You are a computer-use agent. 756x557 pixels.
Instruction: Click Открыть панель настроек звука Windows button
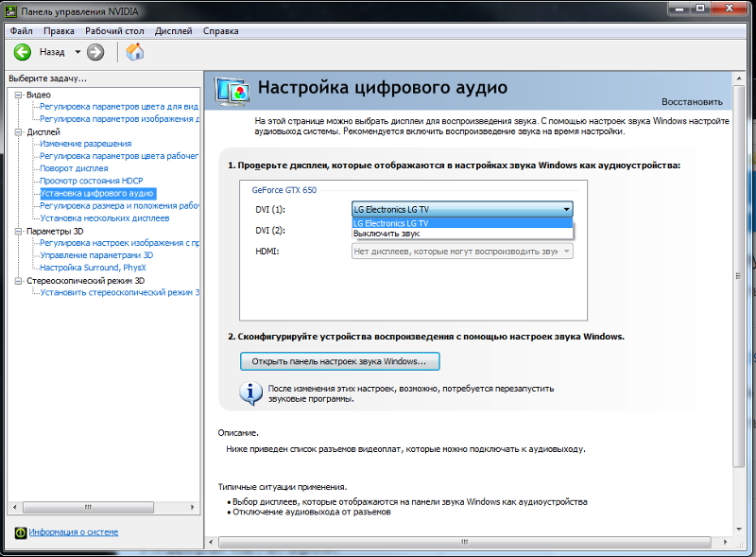[x=340, y=361]
